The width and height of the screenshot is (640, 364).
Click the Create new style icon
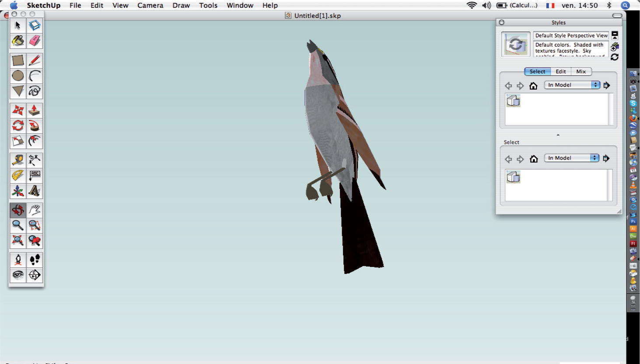[x=615, y=46]
